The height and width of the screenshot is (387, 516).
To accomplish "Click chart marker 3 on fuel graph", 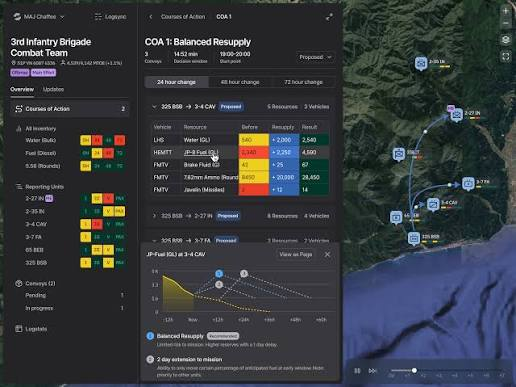I will pos(244,274).
